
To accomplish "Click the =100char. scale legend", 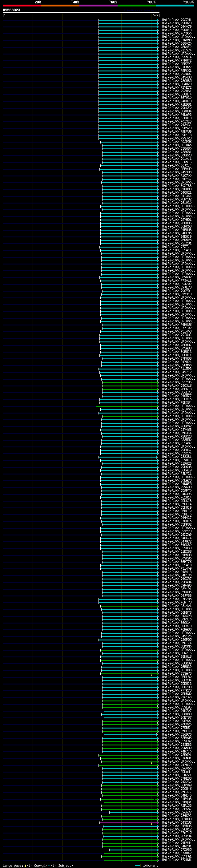I will click(146, 865).
